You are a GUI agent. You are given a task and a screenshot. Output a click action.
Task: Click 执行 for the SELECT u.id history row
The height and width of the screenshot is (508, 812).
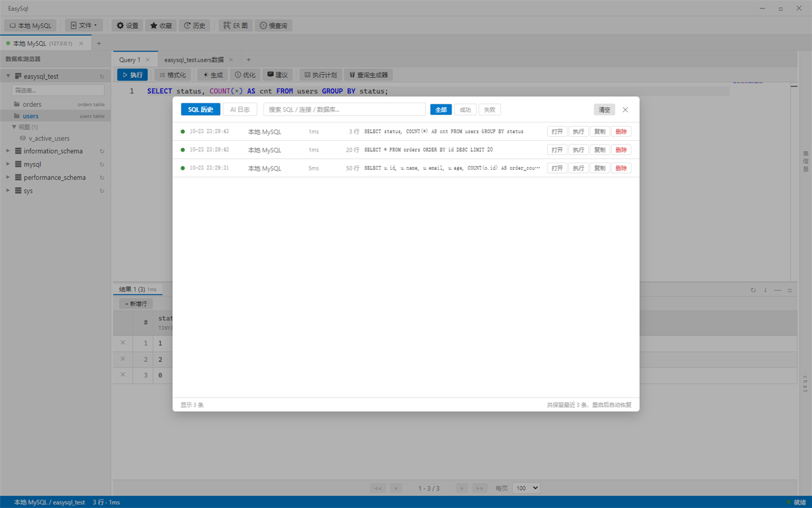(579, 168)
